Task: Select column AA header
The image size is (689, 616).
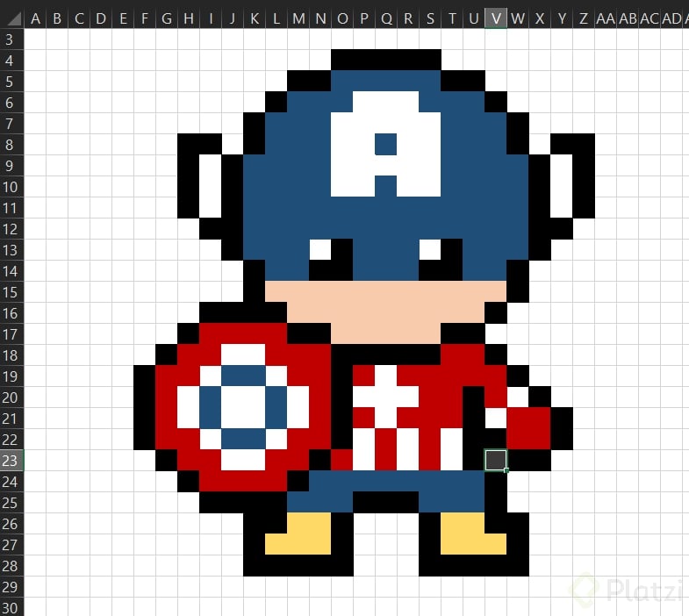Action: [606, 19]
